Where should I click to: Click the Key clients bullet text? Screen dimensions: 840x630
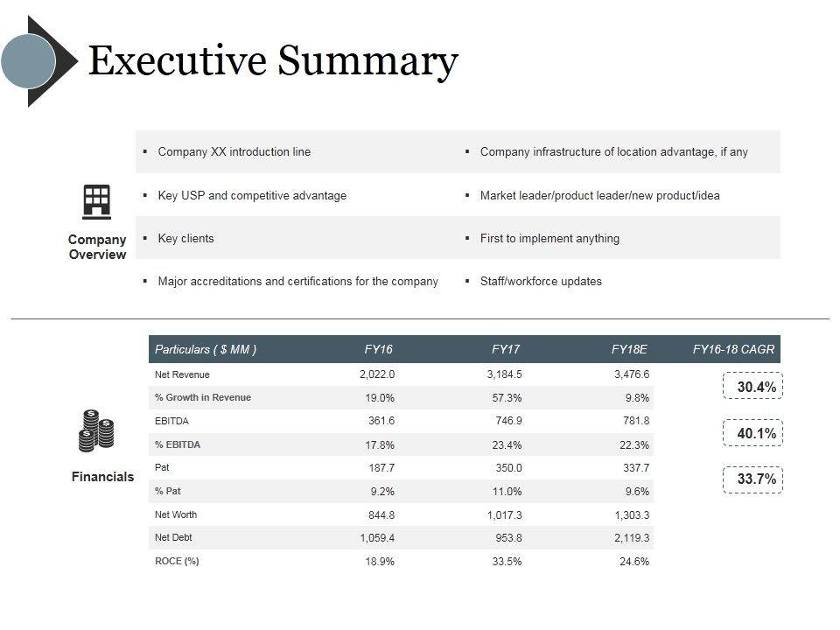185,238
